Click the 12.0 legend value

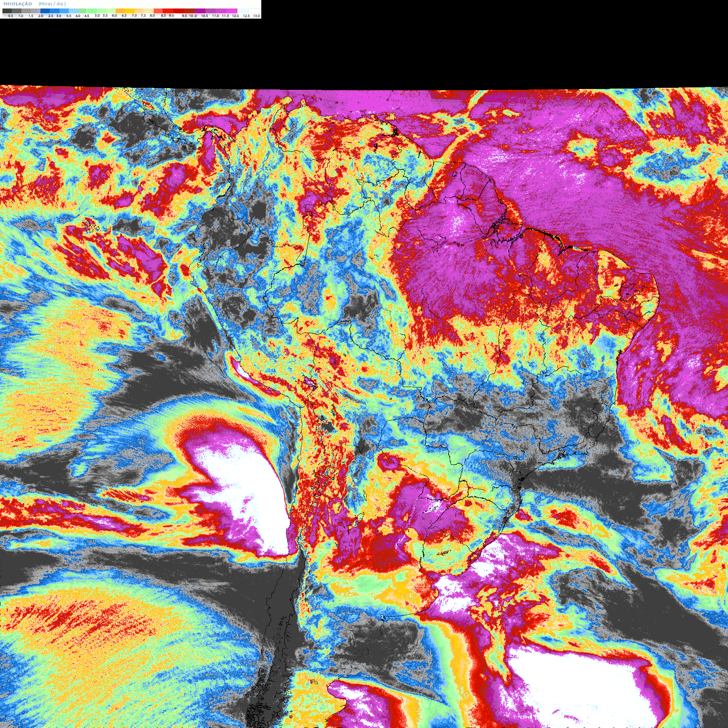tap(235, 16)
